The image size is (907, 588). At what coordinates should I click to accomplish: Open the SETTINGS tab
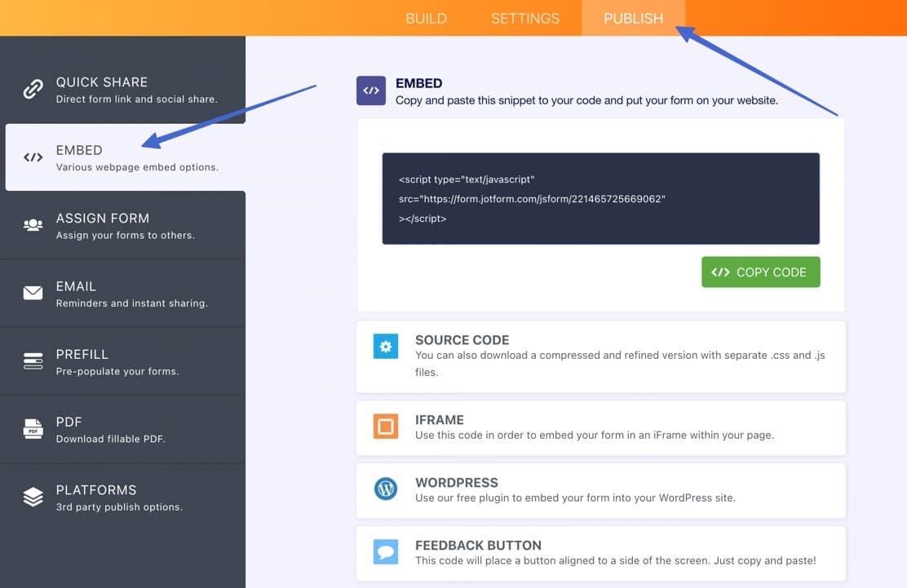pos(524,18)
